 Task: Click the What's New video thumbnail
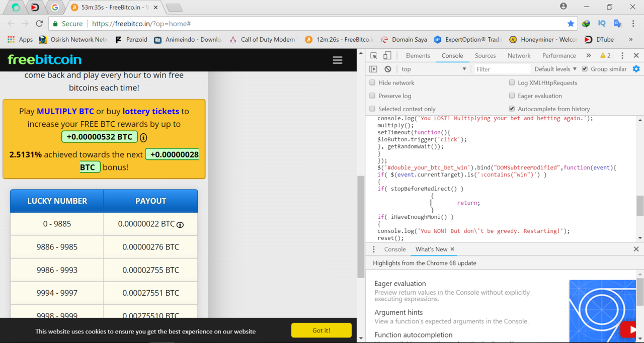coord(602,311)
